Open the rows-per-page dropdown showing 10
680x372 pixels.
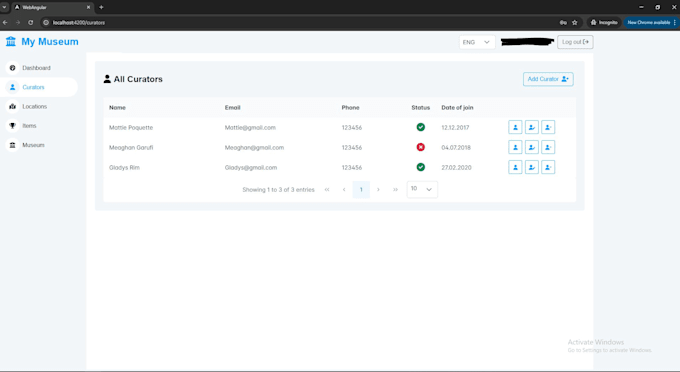click(x=422, y=189)
